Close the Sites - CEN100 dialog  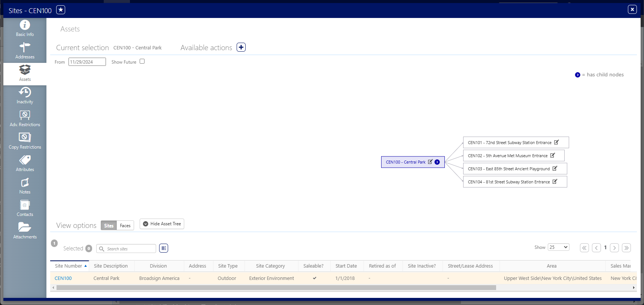pyautogui.click(x=632, y=9)
